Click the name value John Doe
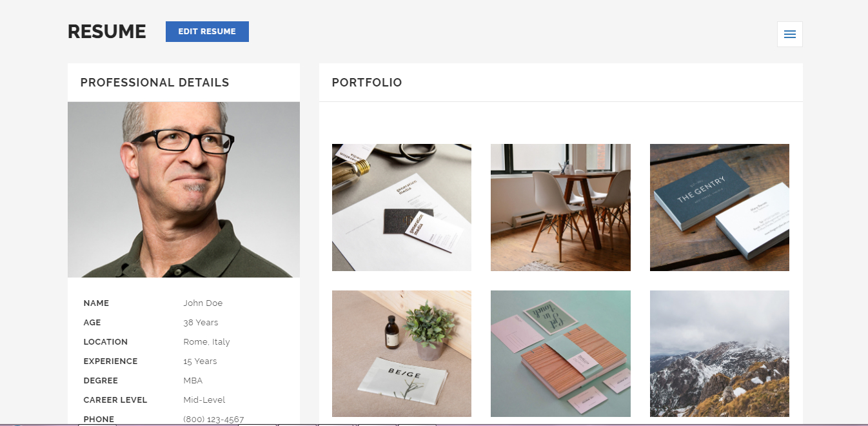Screen dimensions: 868x426 203,303
